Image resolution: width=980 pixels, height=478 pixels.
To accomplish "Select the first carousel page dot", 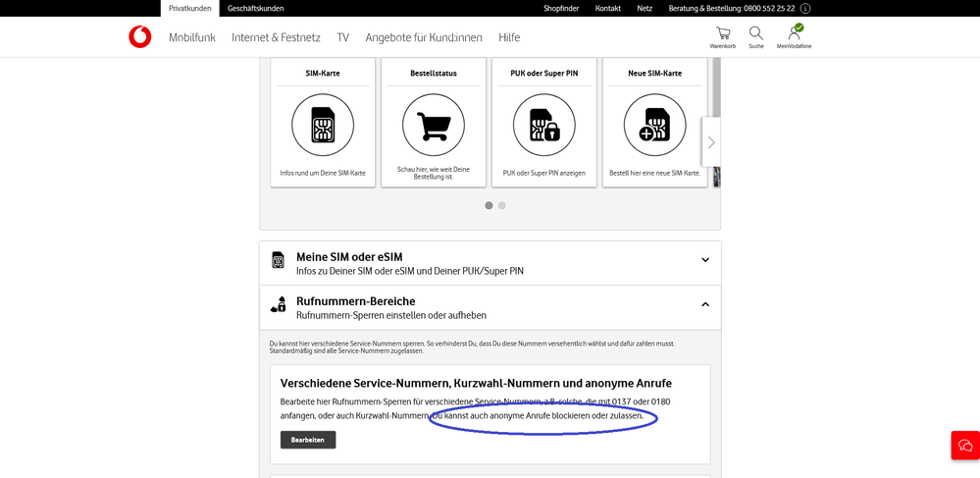I will pos(489,205).
